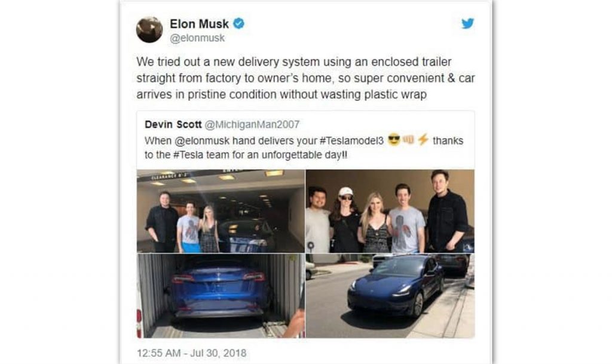The width and height of the screenshot is (612, 364).
Task: Open the blue Model 3 street photo
Action: [x=390, y=296]
